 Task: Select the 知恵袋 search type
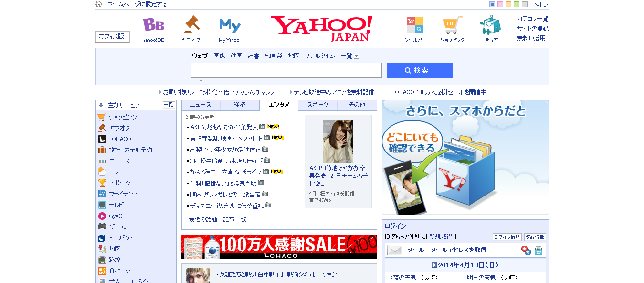[274, 56]
